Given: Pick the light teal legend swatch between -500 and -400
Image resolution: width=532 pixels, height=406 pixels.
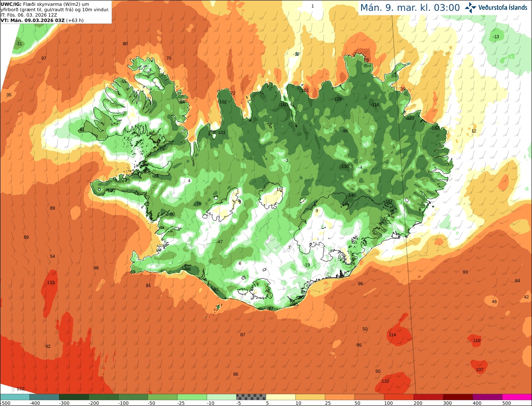Looking at the screenshot, I should click(15, 397).
